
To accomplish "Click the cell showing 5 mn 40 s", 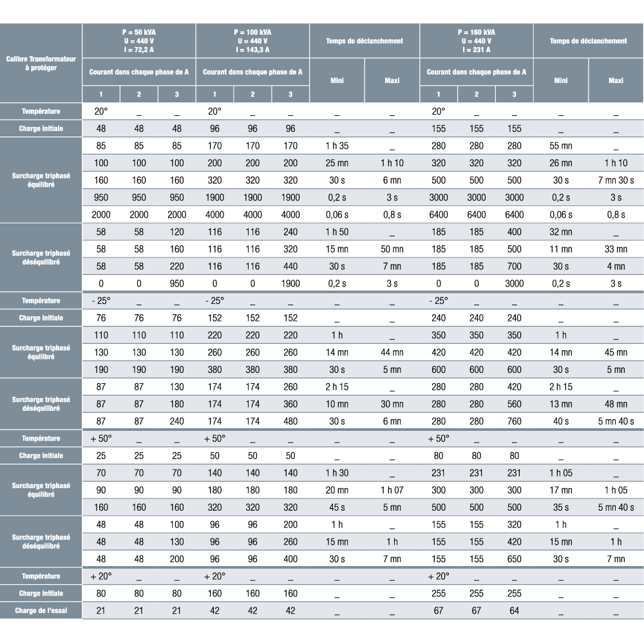I will click(x=615, y=507).
